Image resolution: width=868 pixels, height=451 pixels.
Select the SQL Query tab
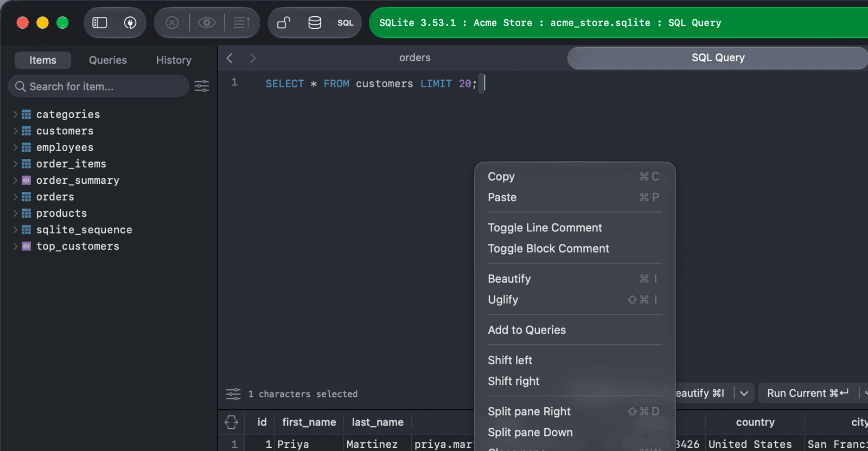pyautogui.click(x=718, y=58)
